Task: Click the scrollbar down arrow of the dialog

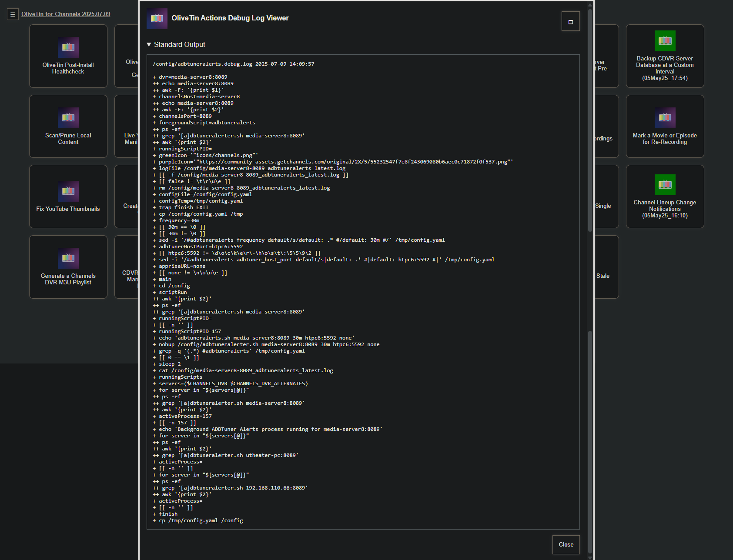Action: 590,557
